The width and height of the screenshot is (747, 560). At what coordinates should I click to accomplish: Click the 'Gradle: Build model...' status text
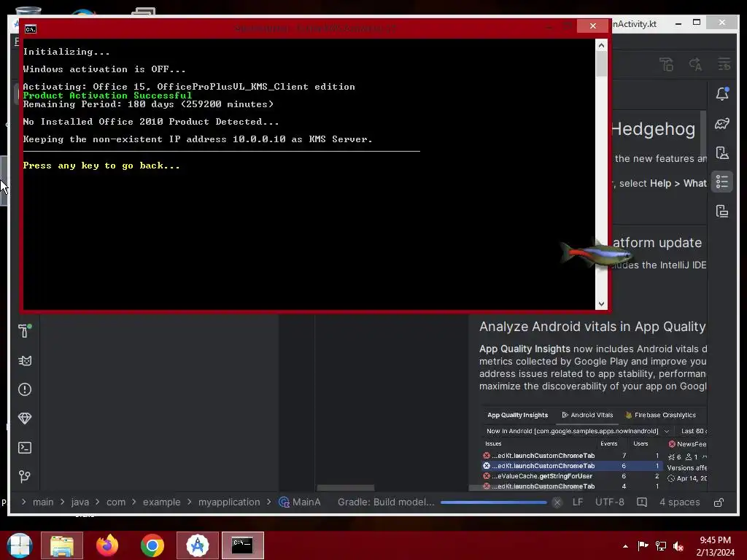tap(386, 502)
